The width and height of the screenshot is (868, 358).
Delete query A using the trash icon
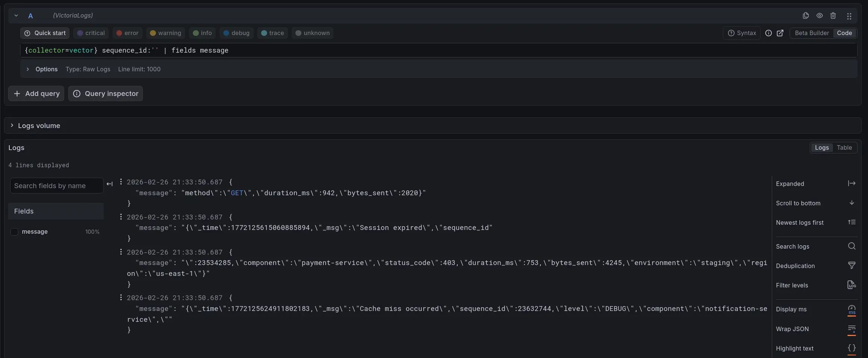(833, 16)
